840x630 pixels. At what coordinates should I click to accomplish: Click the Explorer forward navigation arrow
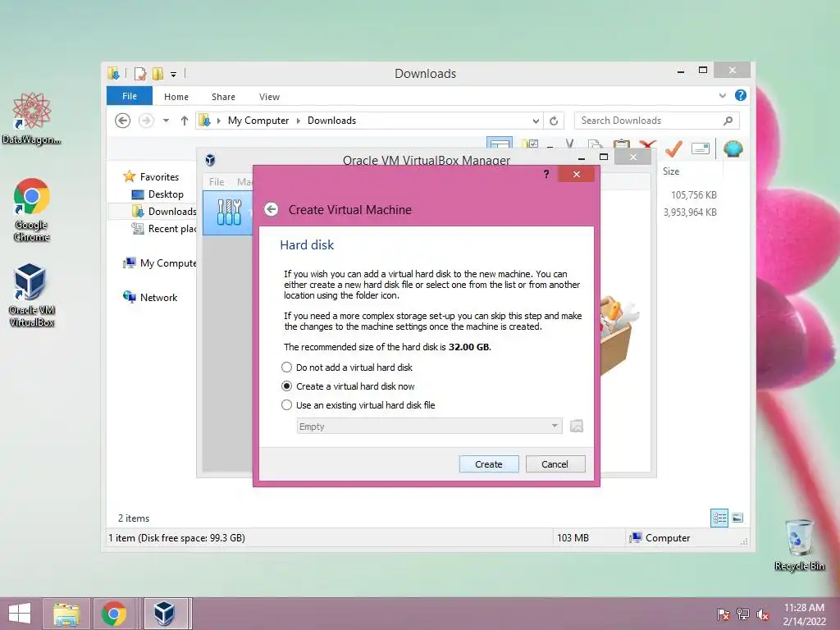tap(146, 121)
